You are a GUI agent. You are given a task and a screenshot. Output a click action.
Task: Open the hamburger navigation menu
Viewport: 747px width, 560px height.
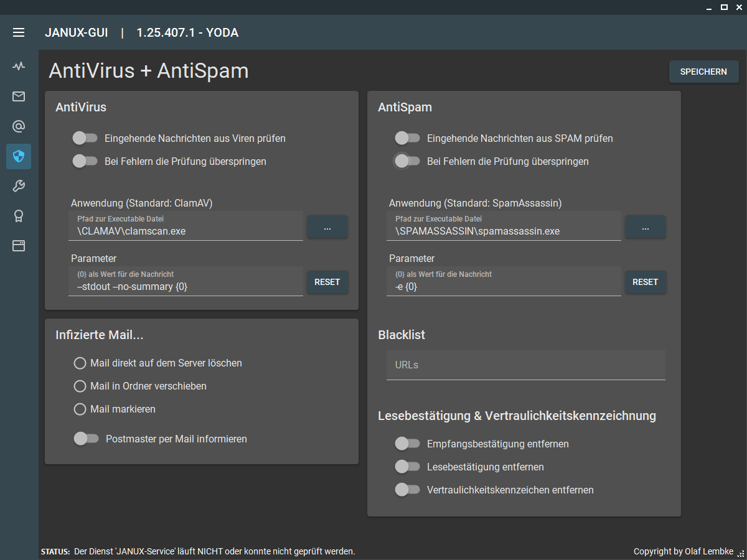(x=19, y=32)
